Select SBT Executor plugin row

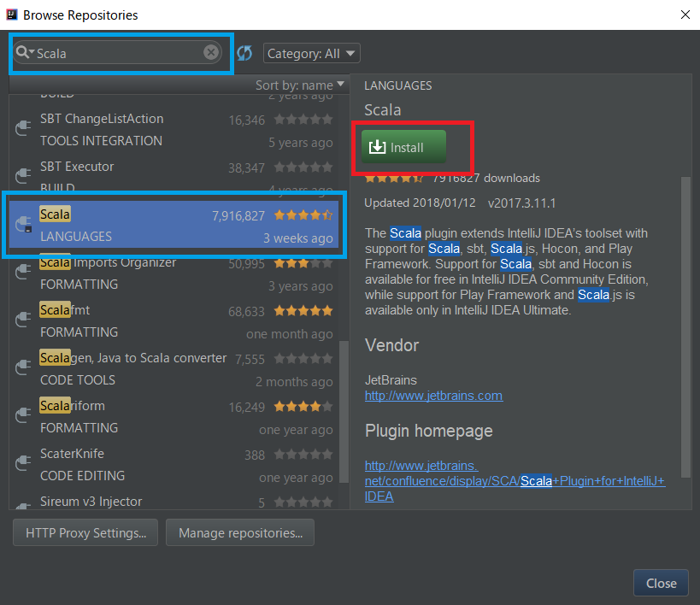pyautogui.click(x=174, y=177)
